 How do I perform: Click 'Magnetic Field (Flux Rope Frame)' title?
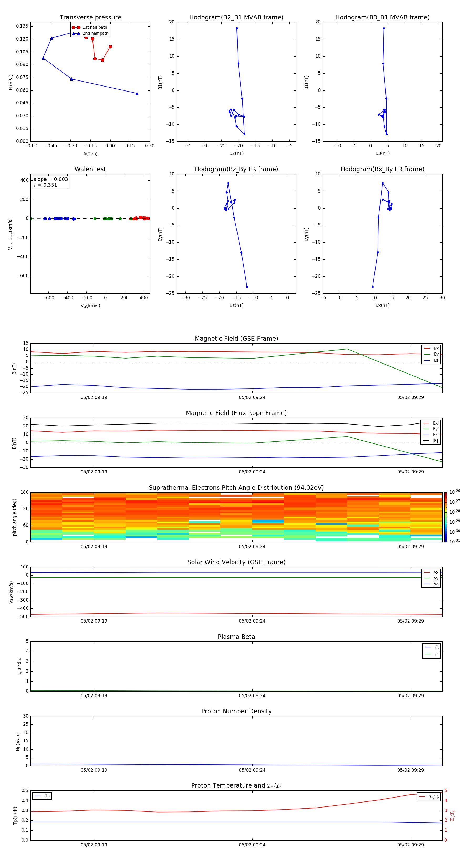click(x=236, y=413)
